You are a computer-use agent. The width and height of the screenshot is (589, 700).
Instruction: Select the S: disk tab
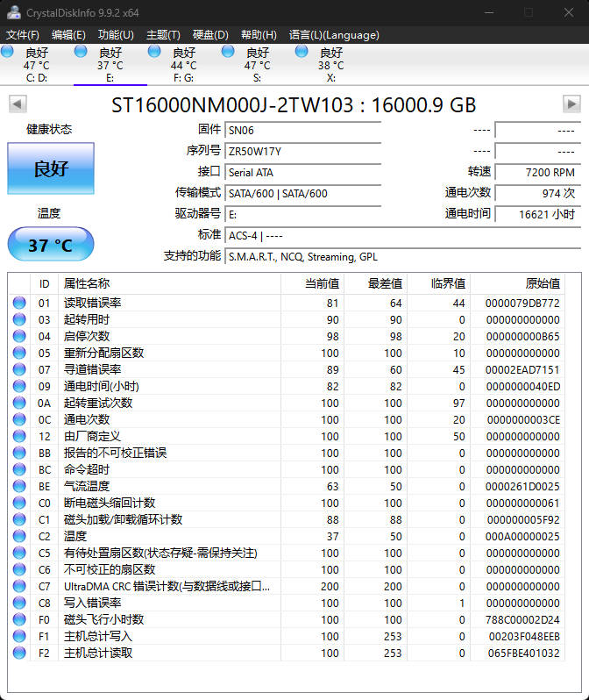(x=258, y=64)
